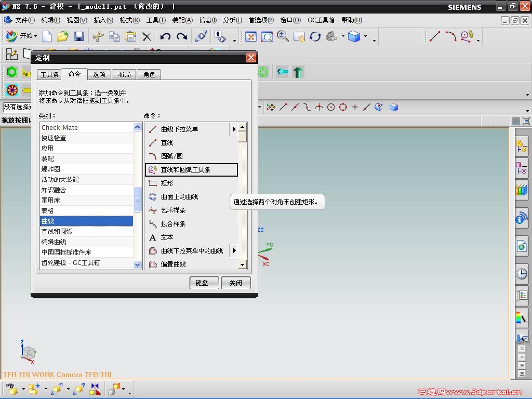Select the 矩形 command
This screenshot has height=399, width=532.
click(191, 183)
